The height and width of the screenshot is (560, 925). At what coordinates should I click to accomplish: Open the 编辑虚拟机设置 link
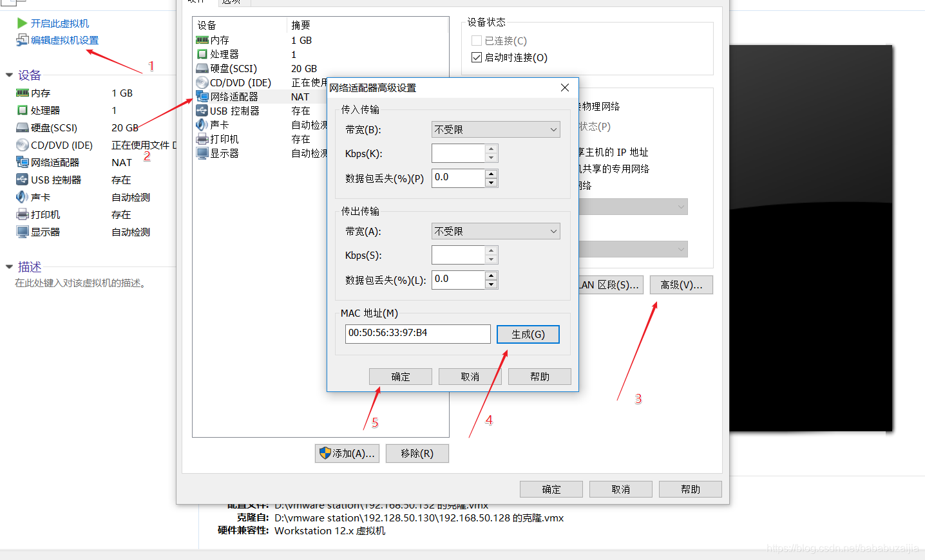(65, 40)
